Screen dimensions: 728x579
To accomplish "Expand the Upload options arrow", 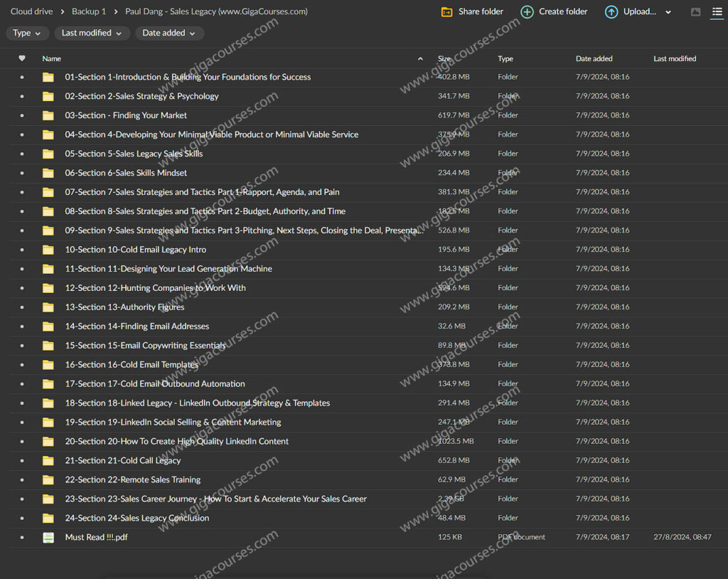I will 668,12.
